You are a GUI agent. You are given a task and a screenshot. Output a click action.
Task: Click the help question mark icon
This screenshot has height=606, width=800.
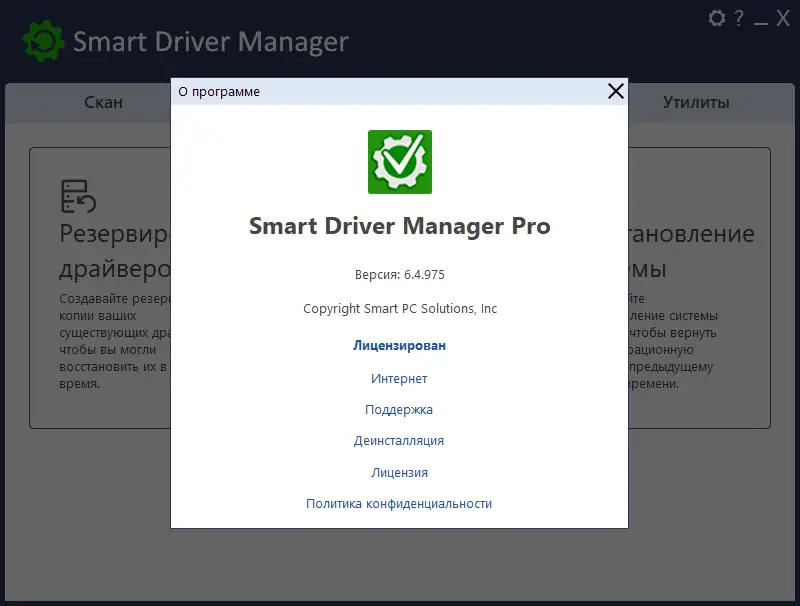click(740, 17)
